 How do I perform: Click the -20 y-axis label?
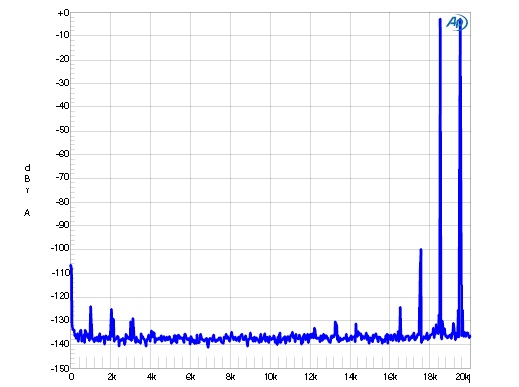[x=62, y=59]
